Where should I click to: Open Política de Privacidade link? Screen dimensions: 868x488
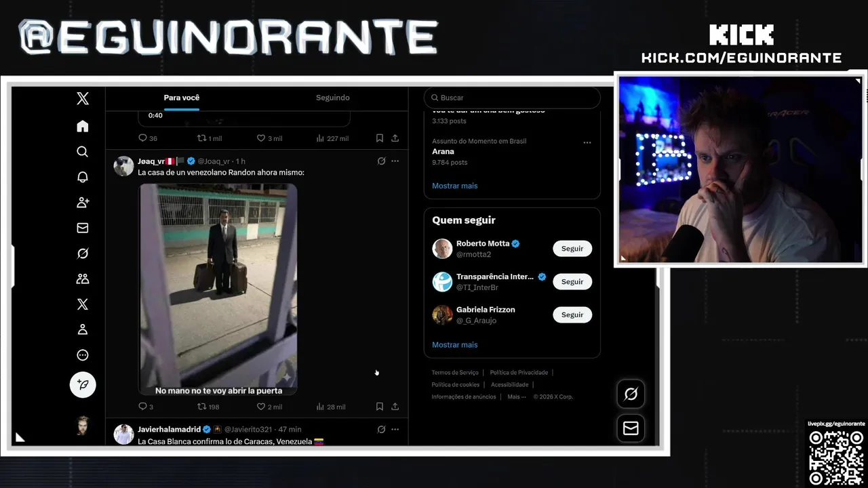point(519,373)
